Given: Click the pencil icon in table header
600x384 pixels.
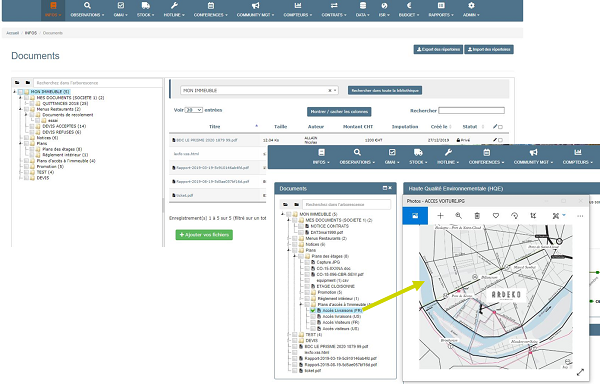Looking at the screenshot, I should 495,126.
